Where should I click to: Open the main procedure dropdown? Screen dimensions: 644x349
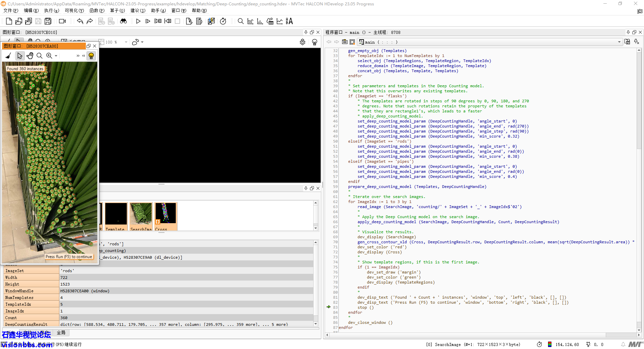click(x=619, y=42)
